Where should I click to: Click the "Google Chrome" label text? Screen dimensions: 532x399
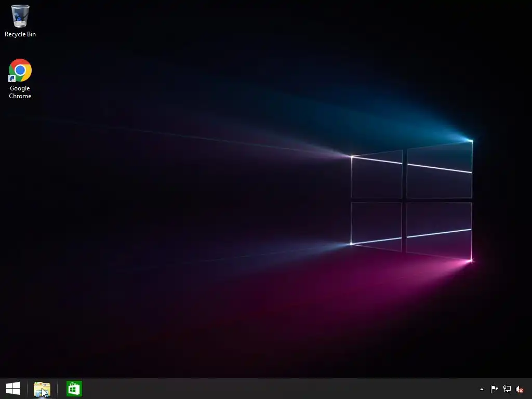point(20,92)
